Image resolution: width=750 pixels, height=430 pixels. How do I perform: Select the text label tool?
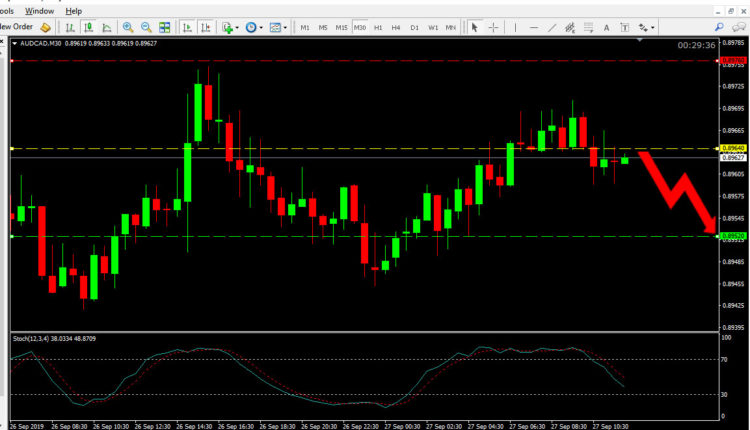624,28
